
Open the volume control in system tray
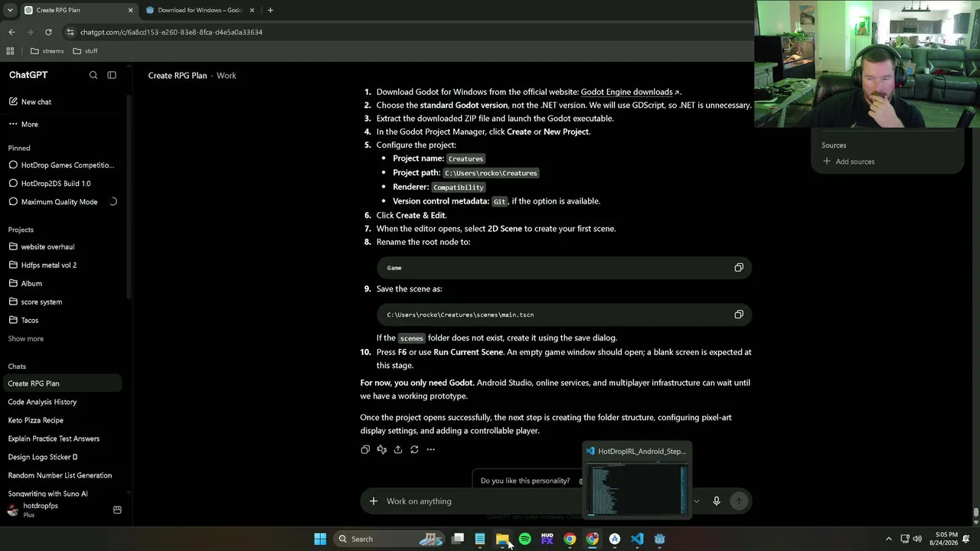[917, 539]
